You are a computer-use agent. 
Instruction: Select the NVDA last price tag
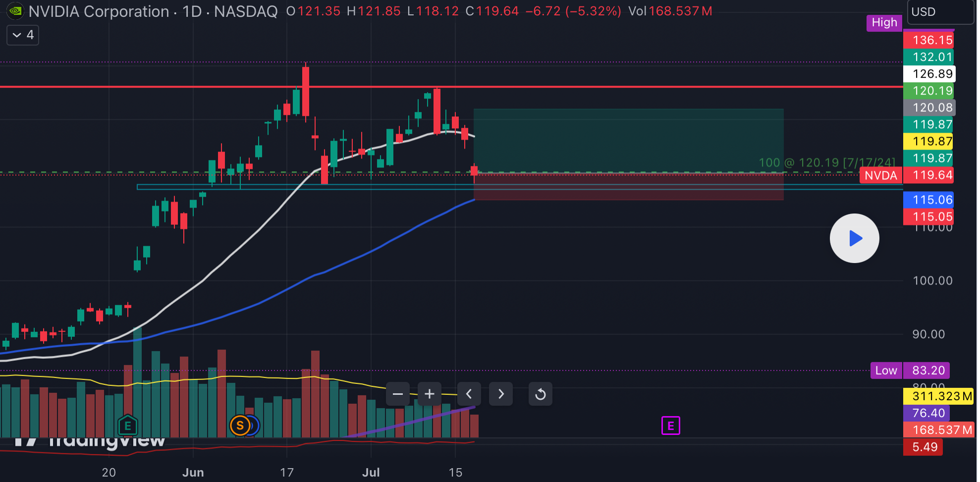(x=881, y=175)
